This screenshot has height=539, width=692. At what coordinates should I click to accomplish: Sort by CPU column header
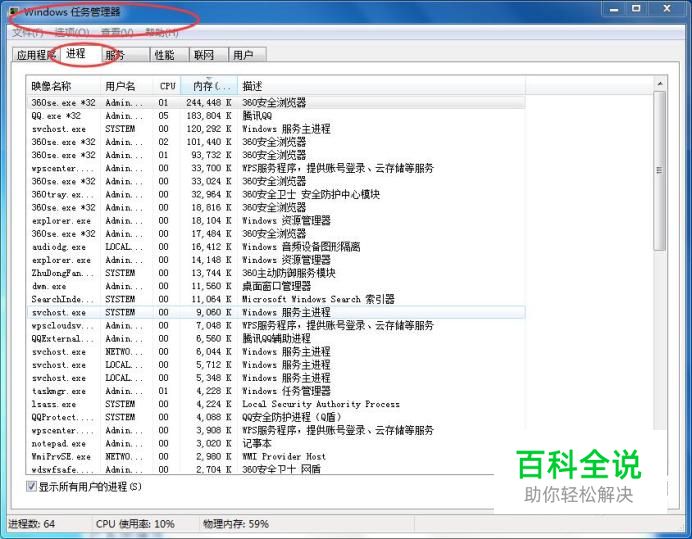tap(167, 86)
